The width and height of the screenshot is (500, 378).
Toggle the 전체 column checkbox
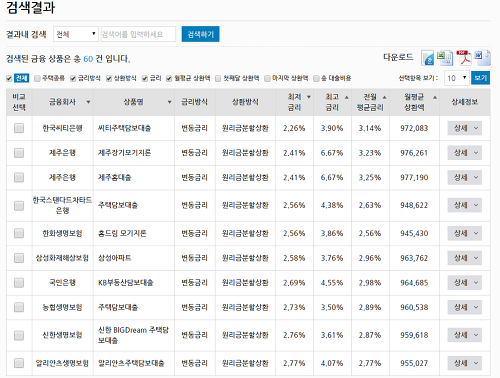click(9, 79)
